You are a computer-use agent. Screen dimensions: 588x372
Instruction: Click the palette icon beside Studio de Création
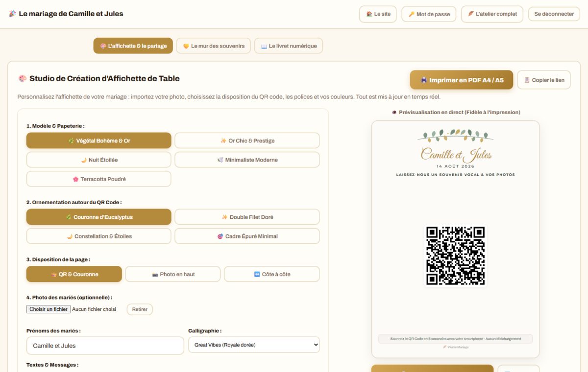pyautogui.click(x=22, y=78)
